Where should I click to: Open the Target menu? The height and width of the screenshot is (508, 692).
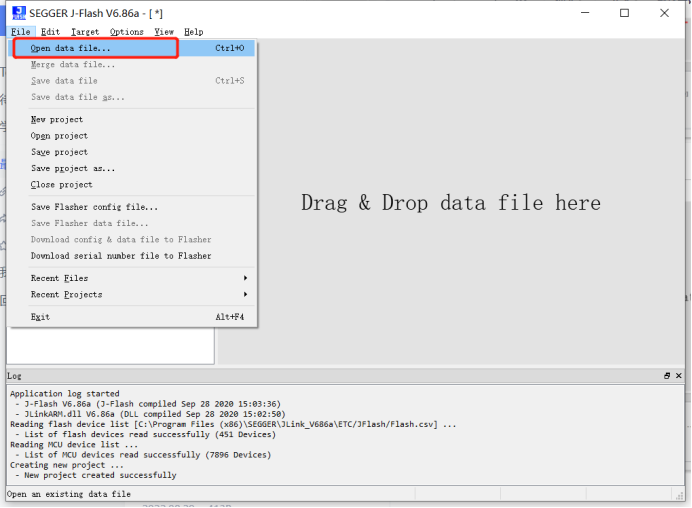tap(85, 32)
